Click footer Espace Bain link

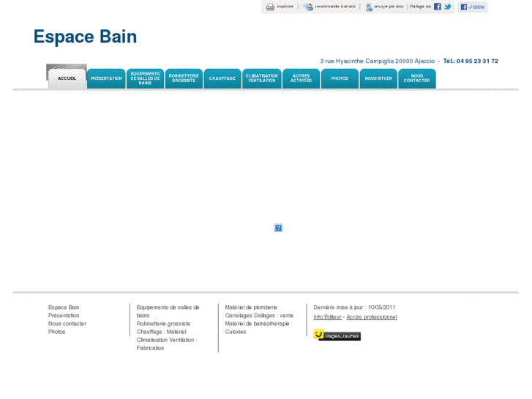64,307
